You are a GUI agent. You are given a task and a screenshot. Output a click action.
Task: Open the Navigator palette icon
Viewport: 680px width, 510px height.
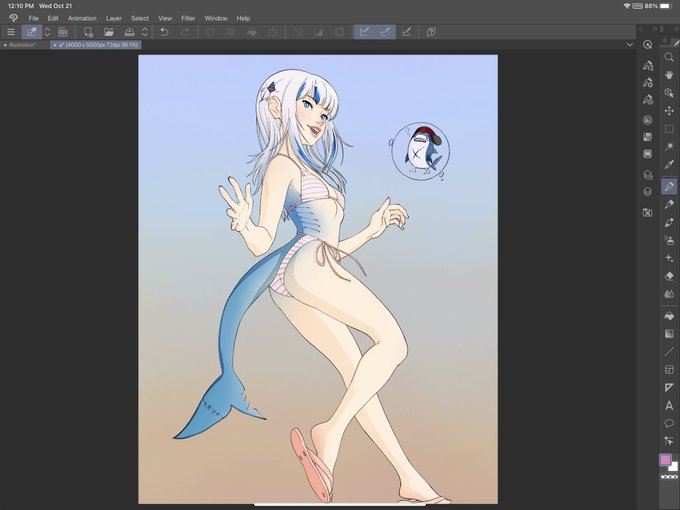[x=647, y=212]
